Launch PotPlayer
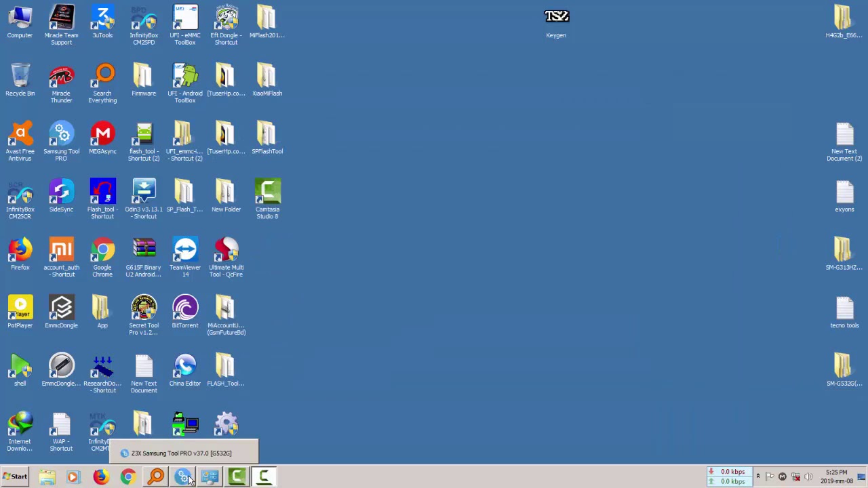This screenshot has height=488, width=868. 20,312
